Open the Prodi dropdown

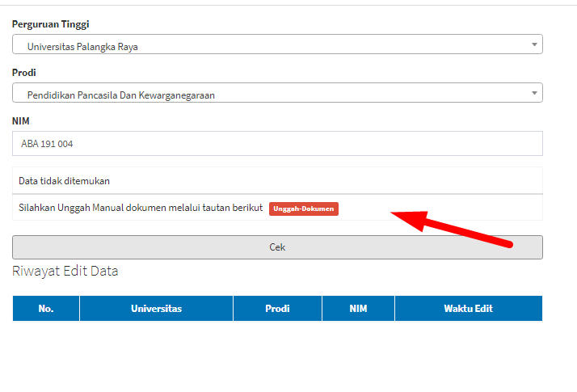tap(277, 93)
